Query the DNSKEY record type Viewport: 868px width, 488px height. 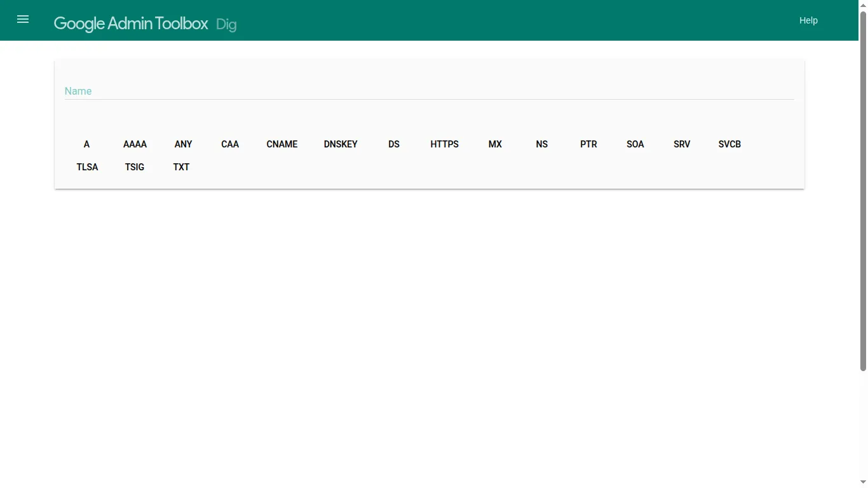(x=341, y=144)
